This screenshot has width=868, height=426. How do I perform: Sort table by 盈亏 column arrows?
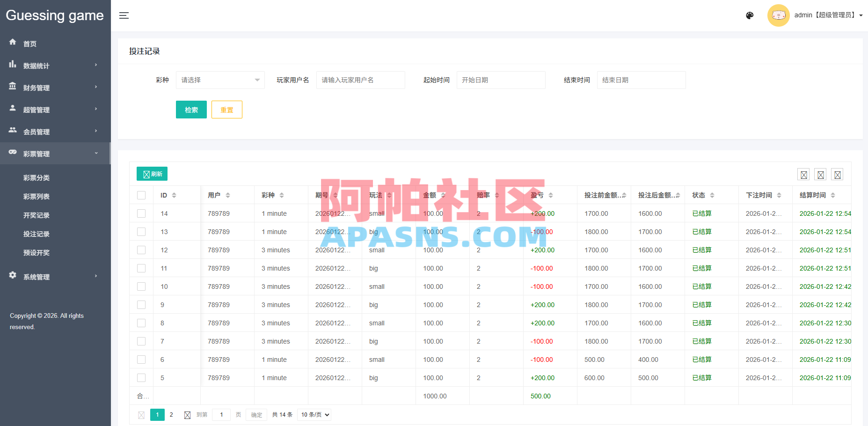click(x=551, y=195)
